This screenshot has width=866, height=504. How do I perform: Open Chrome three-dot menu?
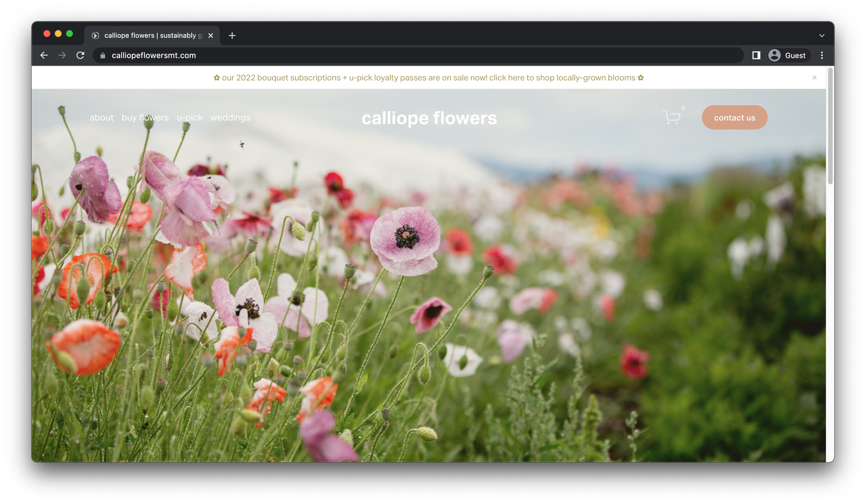(822, 55)
